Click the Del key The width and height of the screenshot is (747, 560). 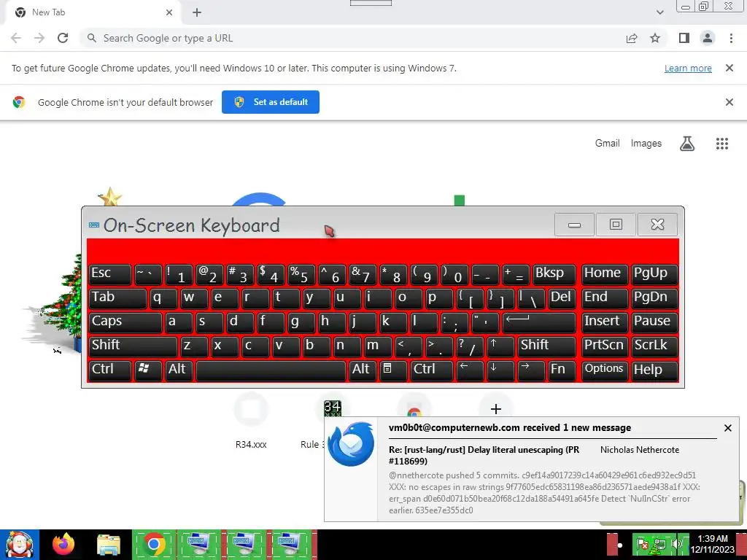[562, 297]
